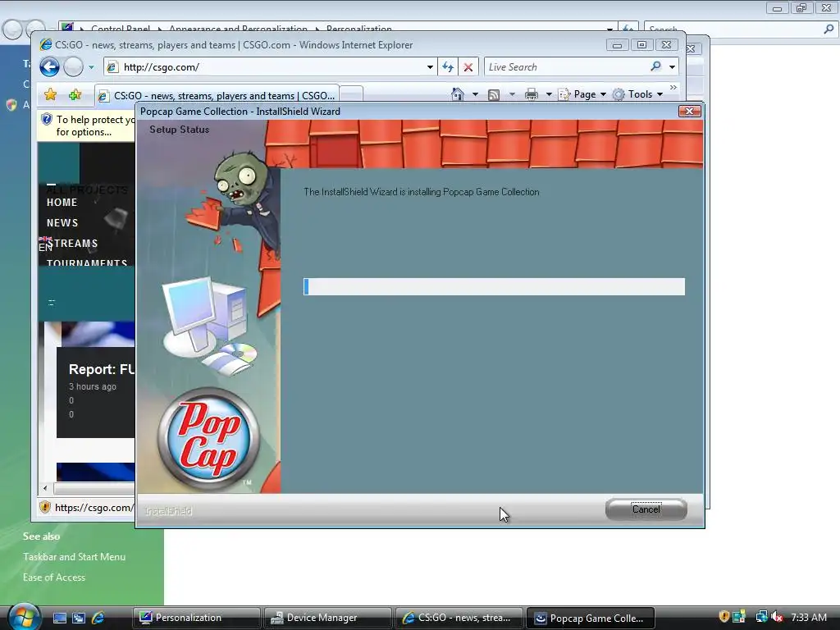Image resolution: width=840 pixels, height=630 pixels.
Task: Maximize the Internet Explorer window
Action: point(641,45)
